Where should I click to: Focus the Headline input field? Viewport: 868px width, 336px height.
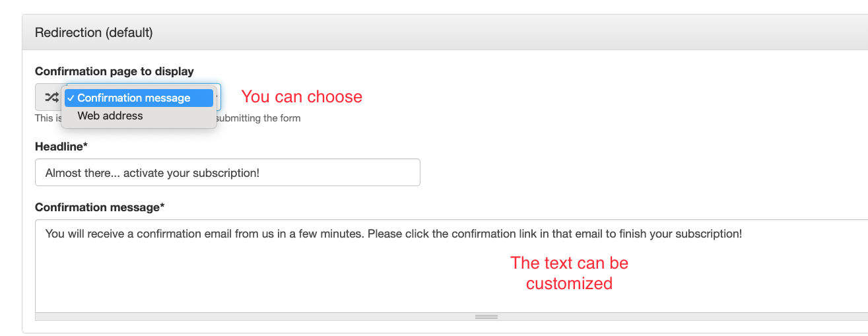(x=228, y=172)
